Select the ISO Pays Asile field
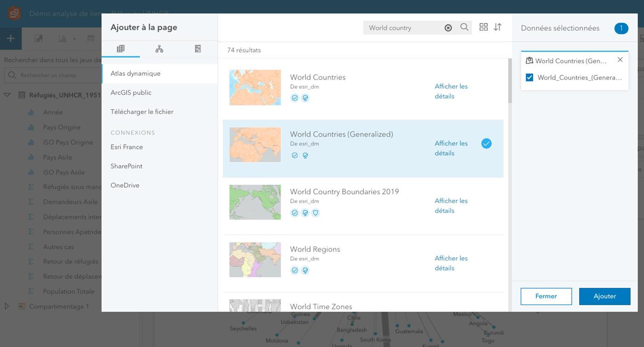This screenshot has width=644, height=347. click(x=64, y=172)
